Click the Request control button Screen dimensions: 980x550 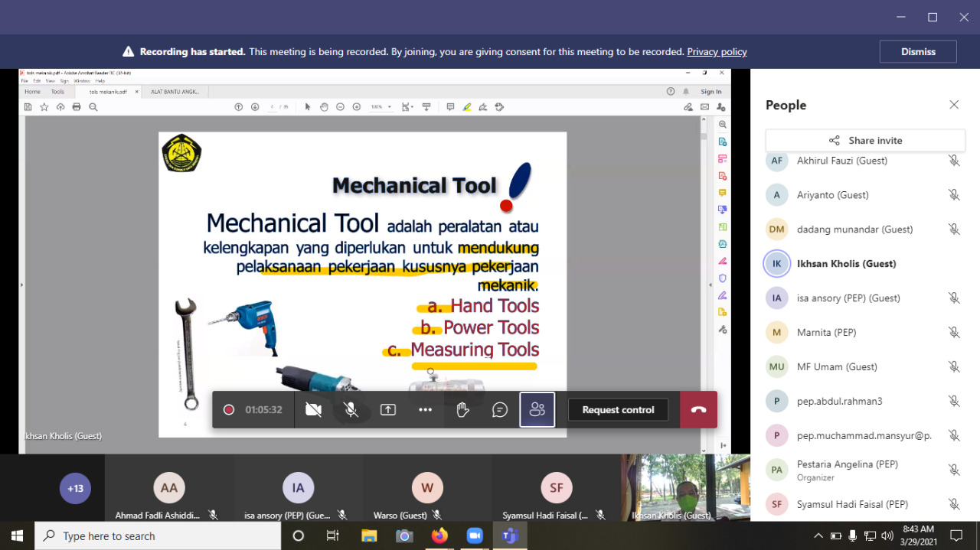tap(618, 410)
